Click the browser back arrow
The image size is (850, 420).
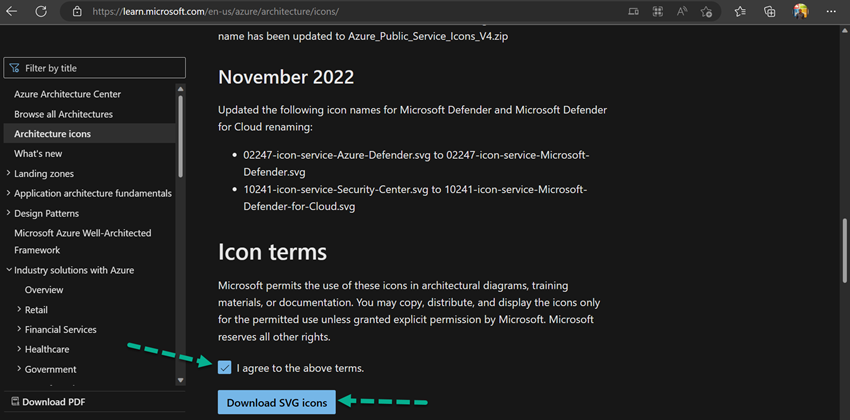click(11, 11)
